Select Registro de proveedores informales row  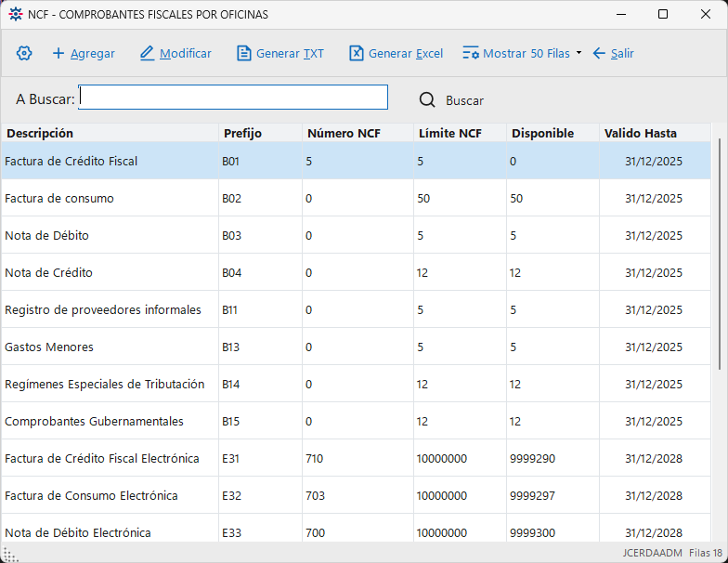pyautogui.click(x=357, y=309)
